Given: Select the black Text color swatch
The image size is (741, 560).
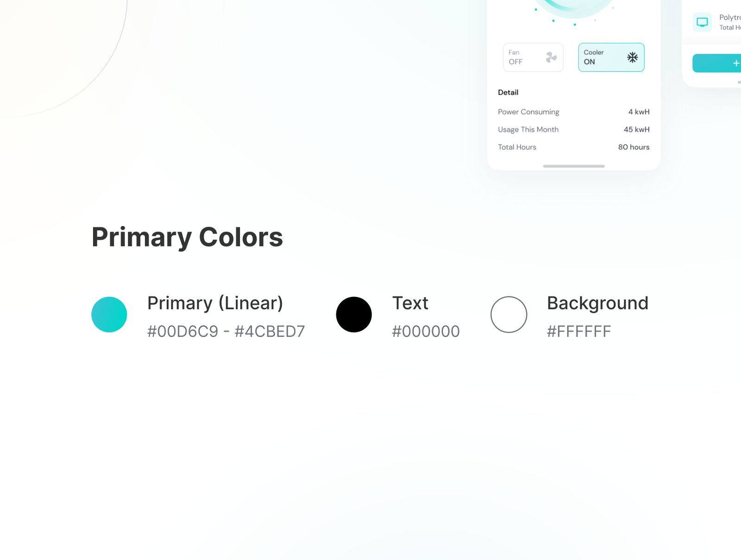Looking at the screenshot, I should pos(354,315).
